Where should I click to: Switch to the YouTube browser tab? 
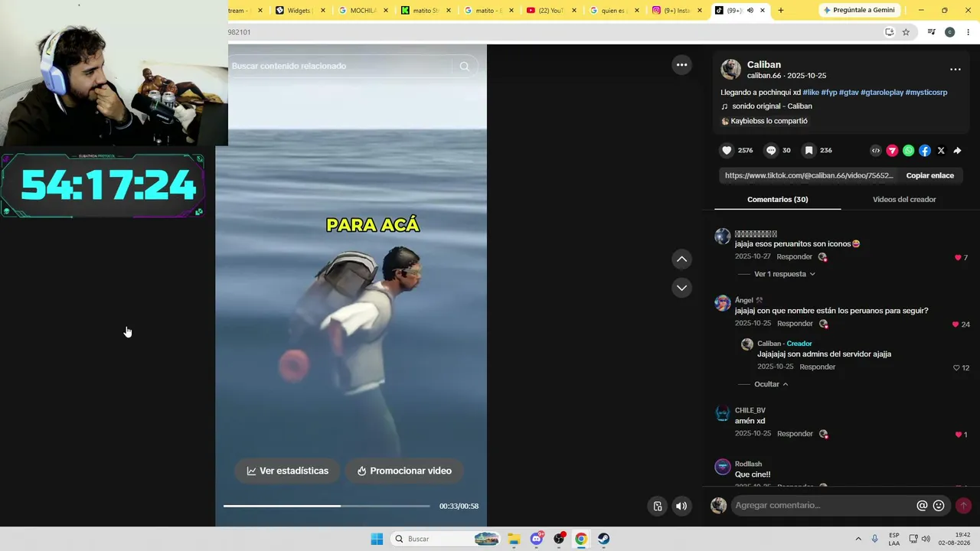tap(550, 11)
